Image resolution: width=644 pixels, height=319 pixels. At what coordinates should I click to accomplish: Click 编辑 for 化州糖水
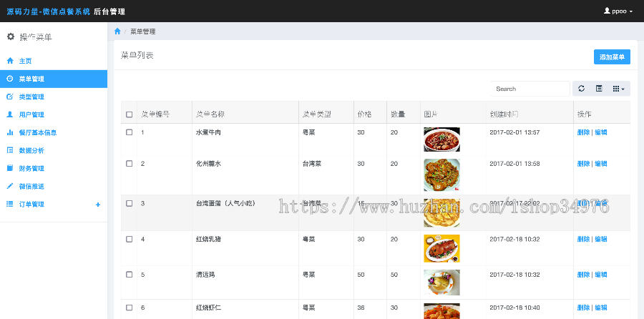(x=601, y=163)
